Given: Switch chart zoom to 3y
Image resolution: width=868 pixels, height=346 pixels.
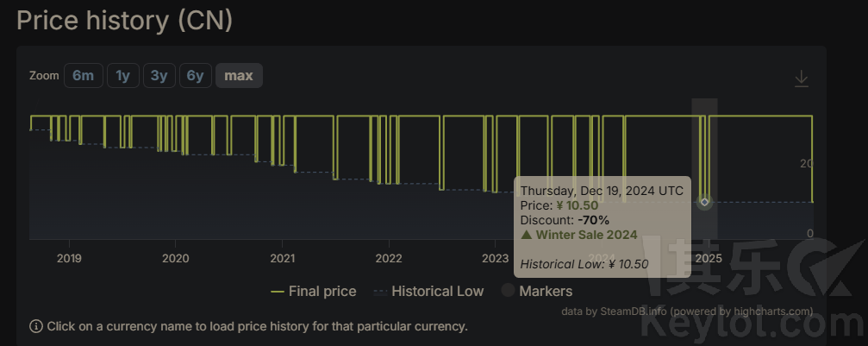Looking at the screenshot, I should [159, 76].
